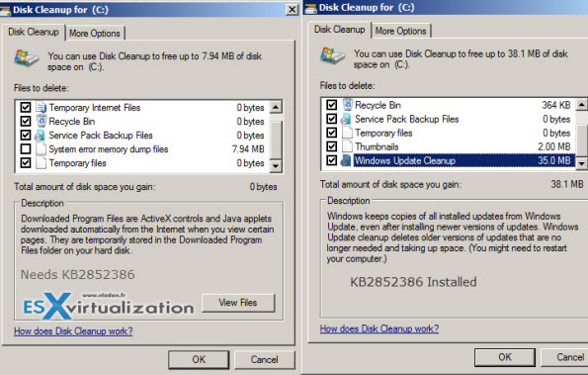
Task: Click the drive cleanup icon in right window
Action: point(332,55)
